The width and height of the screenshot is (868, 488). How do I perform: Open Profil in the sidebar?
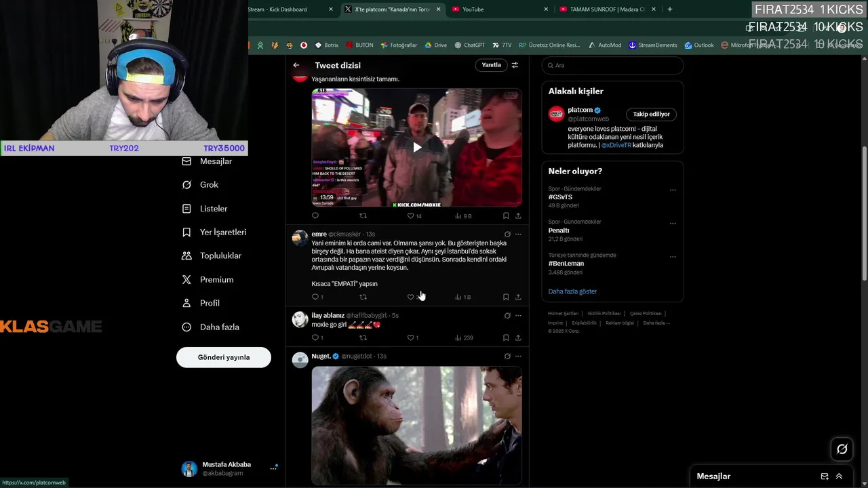(x=201, y=304)
